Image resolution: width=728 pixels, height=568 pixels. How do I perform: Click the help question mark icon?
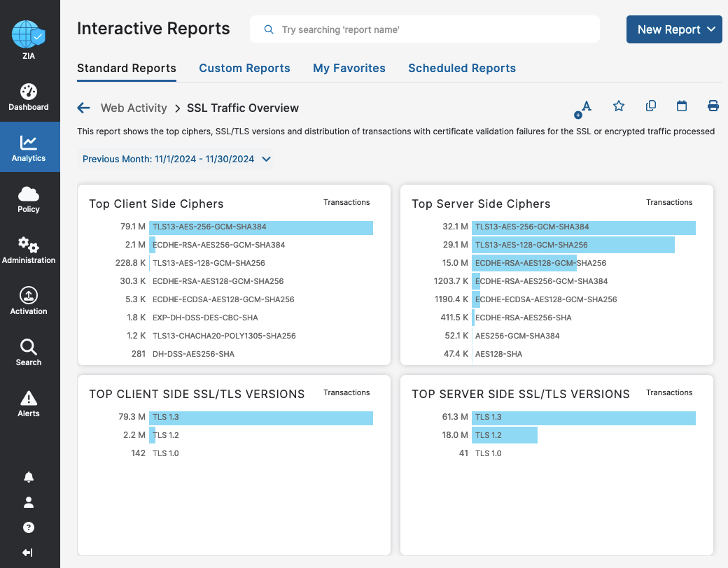[x=29, y=527]
